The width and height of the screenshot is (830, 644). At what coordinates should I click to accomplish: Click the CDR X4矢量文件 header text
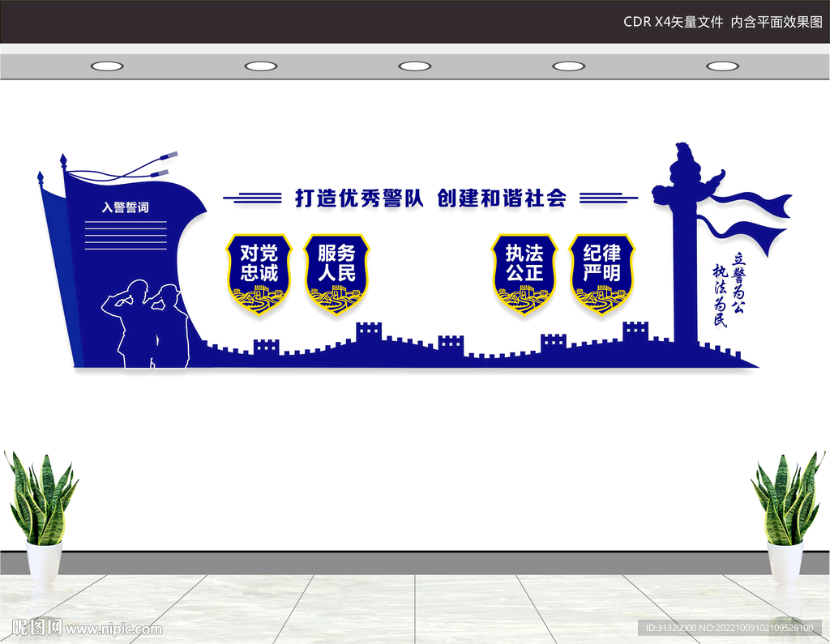coord(674,22)
